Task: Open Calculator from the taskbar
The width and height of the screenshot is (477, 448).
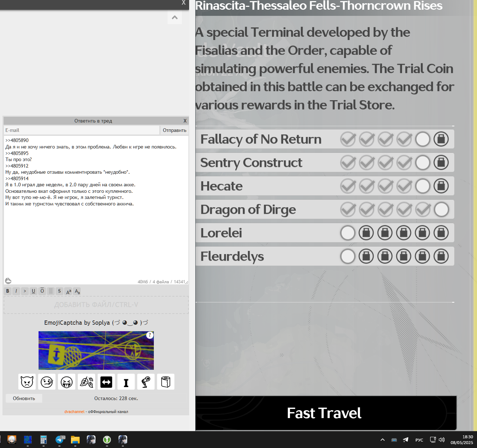Action: point(44,439)
